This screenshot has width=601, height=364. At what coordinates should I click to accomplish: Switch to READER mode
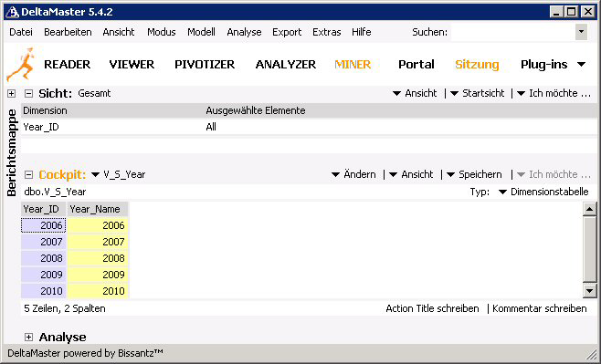pyautogui.click(x=67, y=64)
